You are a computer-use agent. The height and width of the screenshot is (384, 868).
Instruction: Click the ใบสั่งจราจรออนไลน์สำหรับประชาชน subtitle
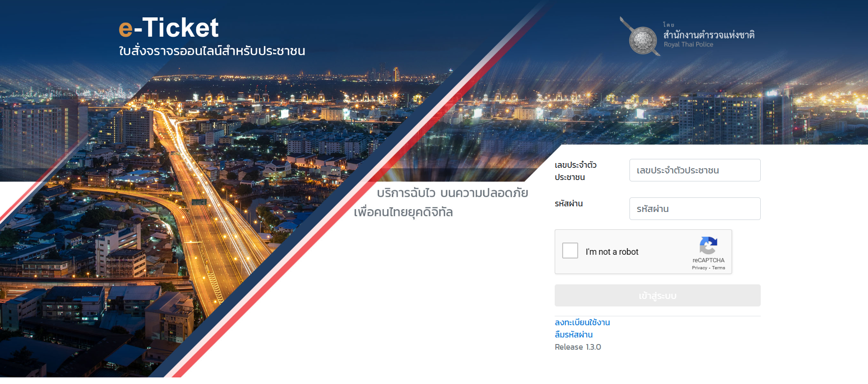pos(212,51)
